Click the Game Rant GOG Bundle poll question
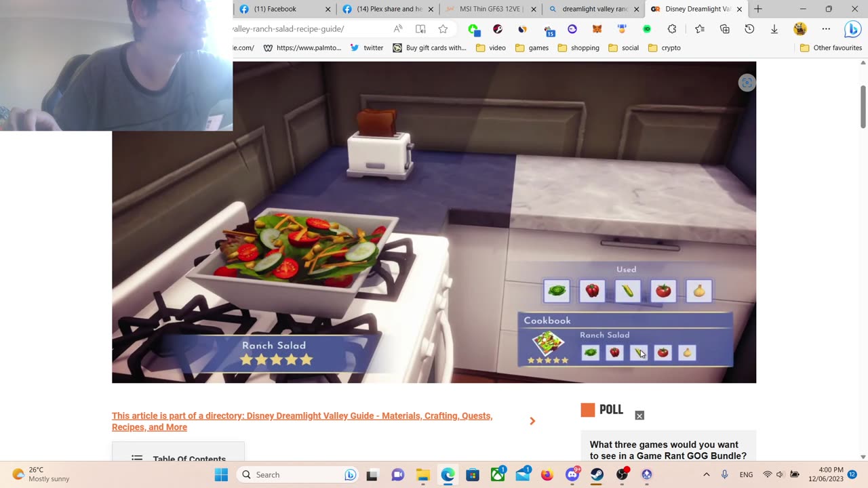The width and height of the screenshot is (868, 488). tap(668, 450)
